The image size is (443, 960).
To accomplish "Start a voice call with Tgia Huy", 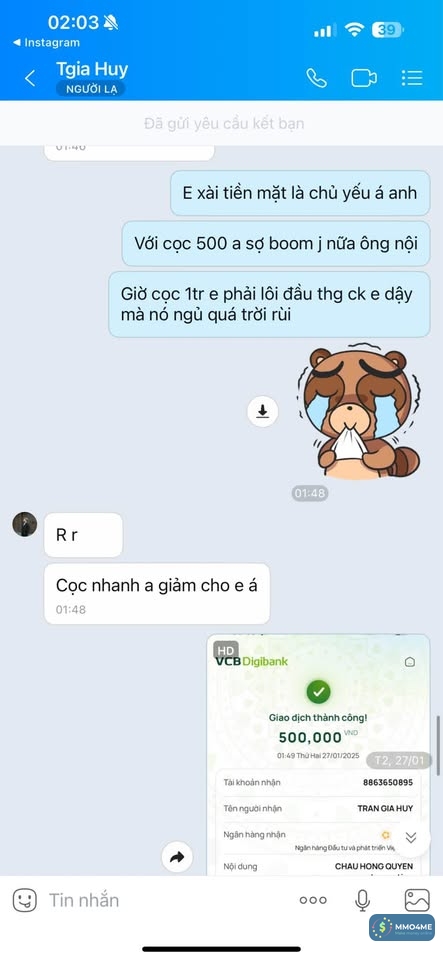I will click(x=316, y=78).
